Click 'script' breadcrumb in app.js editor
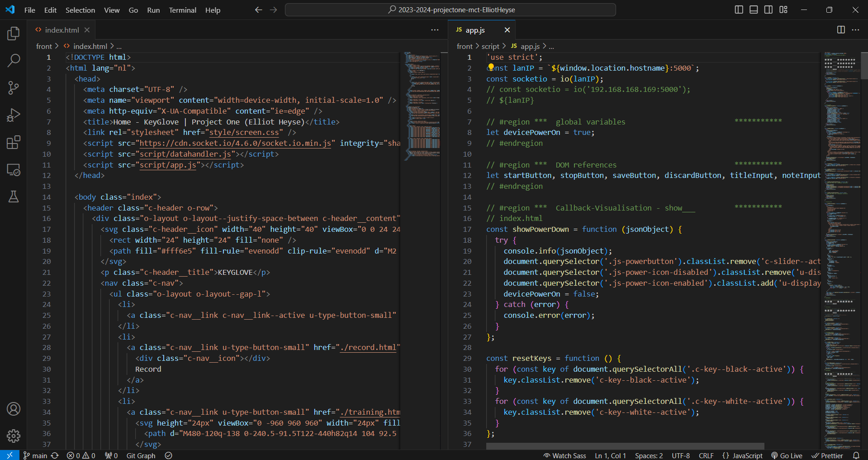 pos(490,46)
